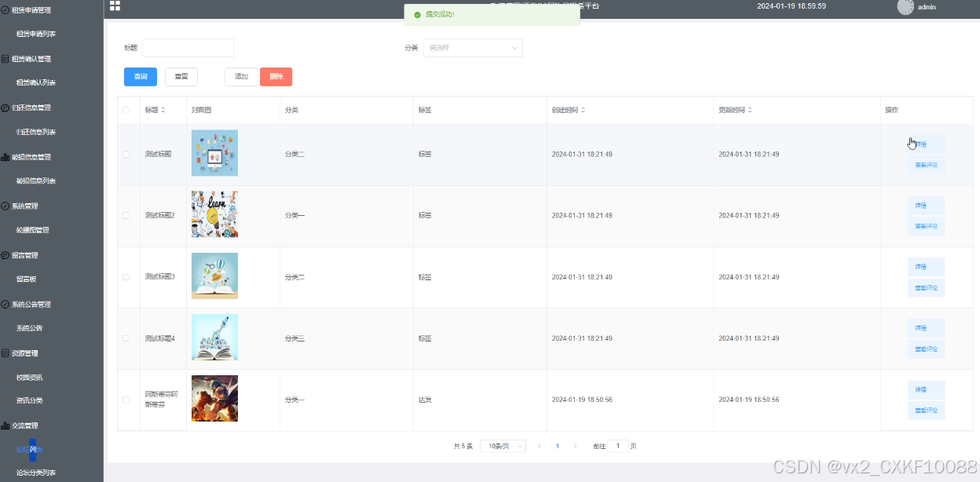This screenshot has width=980, height=482.
Task: Click check-circle icon beside 系统公告管理
Action: [x=5, y=304]
